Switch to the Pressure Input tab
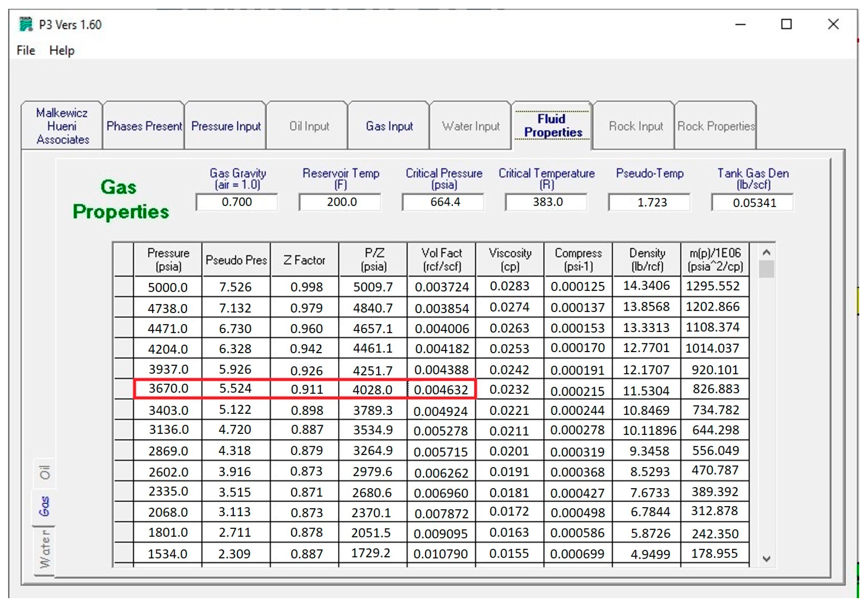The width and height of the screenshot is (868, 608). (226, 126)
